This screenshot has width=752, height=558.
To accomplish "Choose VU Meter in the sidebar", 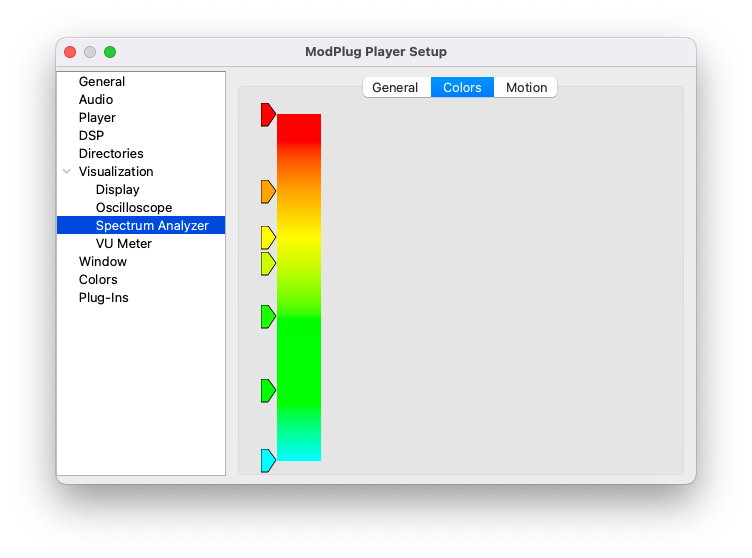I will pos(124,244).
